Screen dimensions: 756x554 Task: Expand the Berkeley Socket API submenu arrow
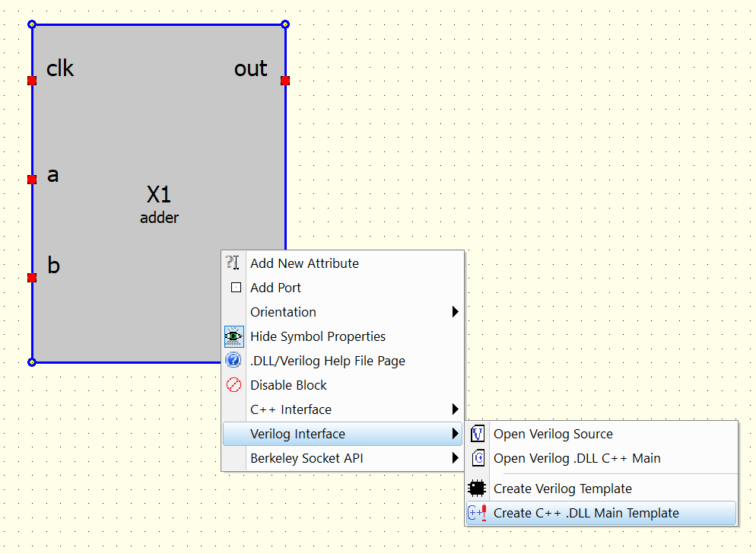[455, 458]
